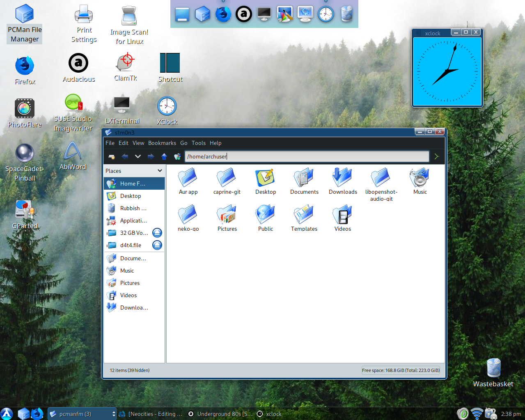The height and width of the screenshot is (420, 525).
Task: Click the path field showing /home/archuser
Action: click(x=306, y=156)
